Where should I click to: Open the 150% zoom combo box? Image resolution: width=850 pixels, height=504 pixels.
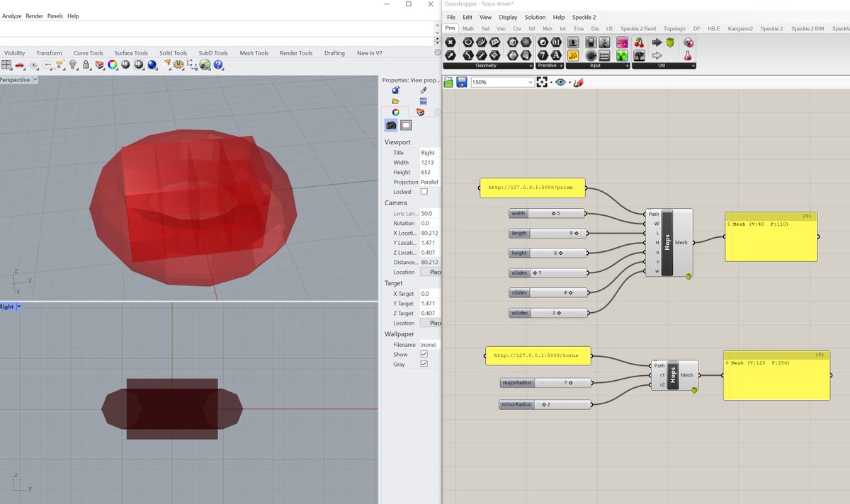[x=503, y=82]
